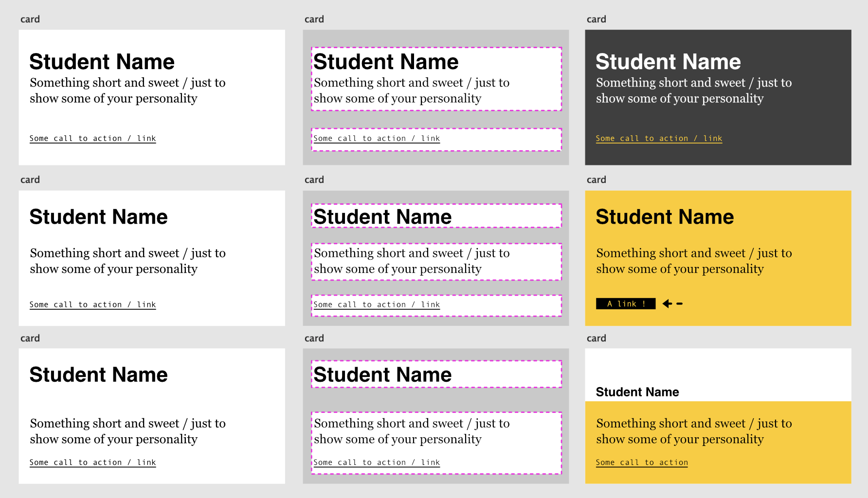Select 'Student Name' heading on the dark card
The width and height of the screenshot is (868, 498).
coord(668,62)
